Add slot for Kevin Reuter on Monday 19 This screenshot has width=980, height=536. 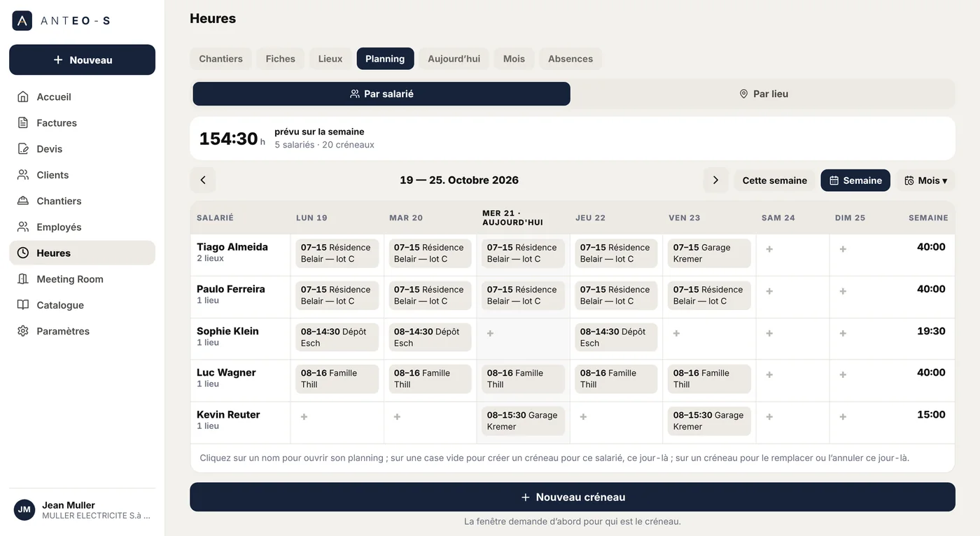click(x=304, y=416)
